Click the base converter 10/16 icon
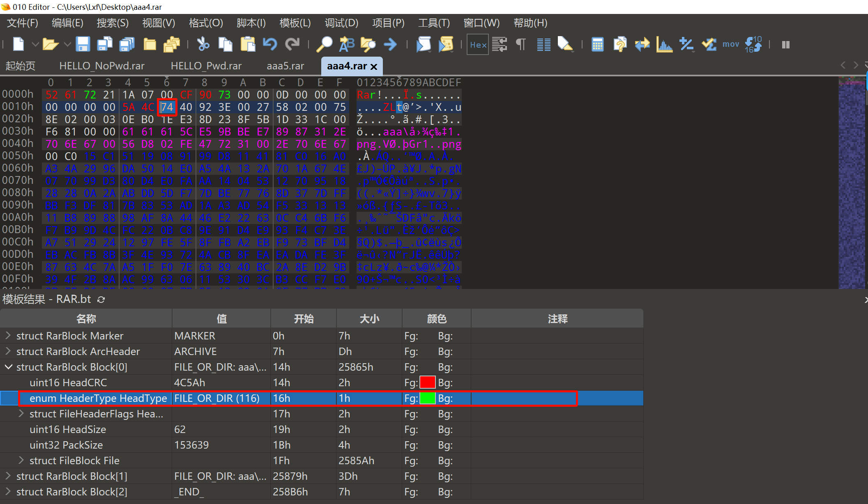Viewport: 868px width, 504px height. tap(753, 44)
